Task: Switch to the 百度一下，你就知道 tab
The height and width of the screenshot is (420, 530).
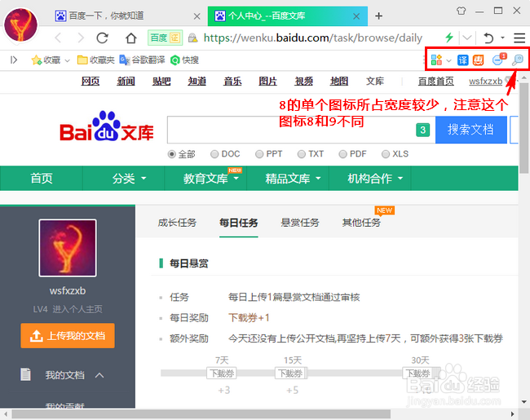Action: [126, 15]
